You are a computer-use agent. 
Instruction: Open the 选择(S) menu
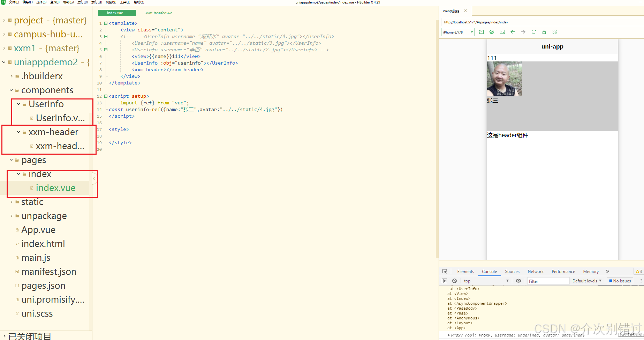[41, 2]
